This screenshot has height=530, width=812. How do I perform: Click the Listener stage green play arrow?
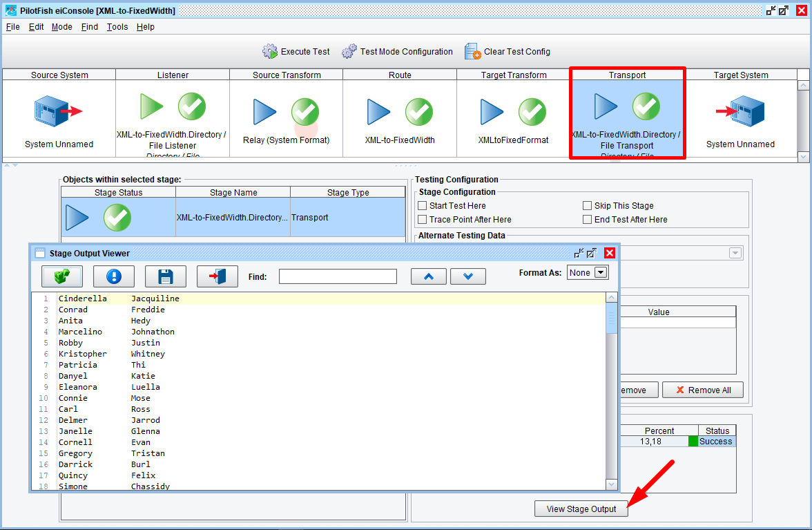coord(151,106)
